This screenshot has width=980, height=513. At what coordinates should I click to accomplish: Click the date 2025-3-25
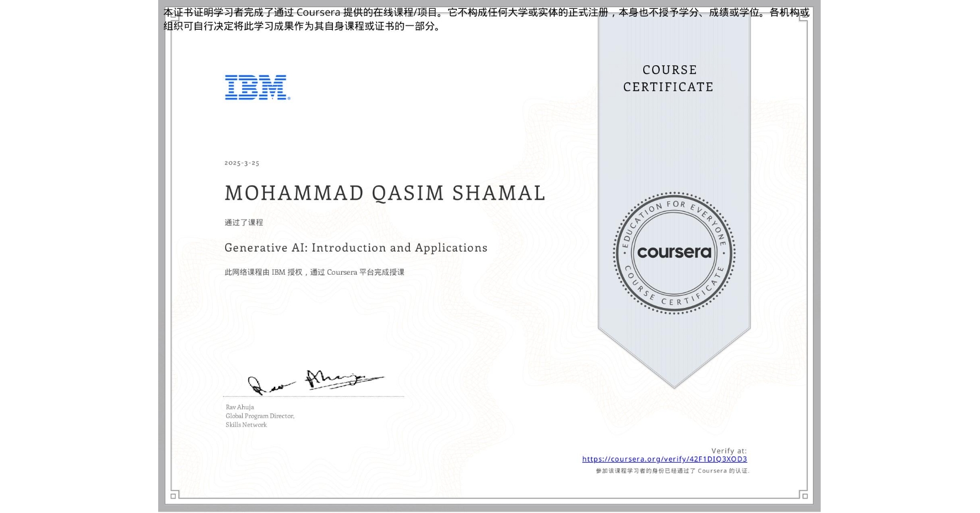(x=242, y=163)
